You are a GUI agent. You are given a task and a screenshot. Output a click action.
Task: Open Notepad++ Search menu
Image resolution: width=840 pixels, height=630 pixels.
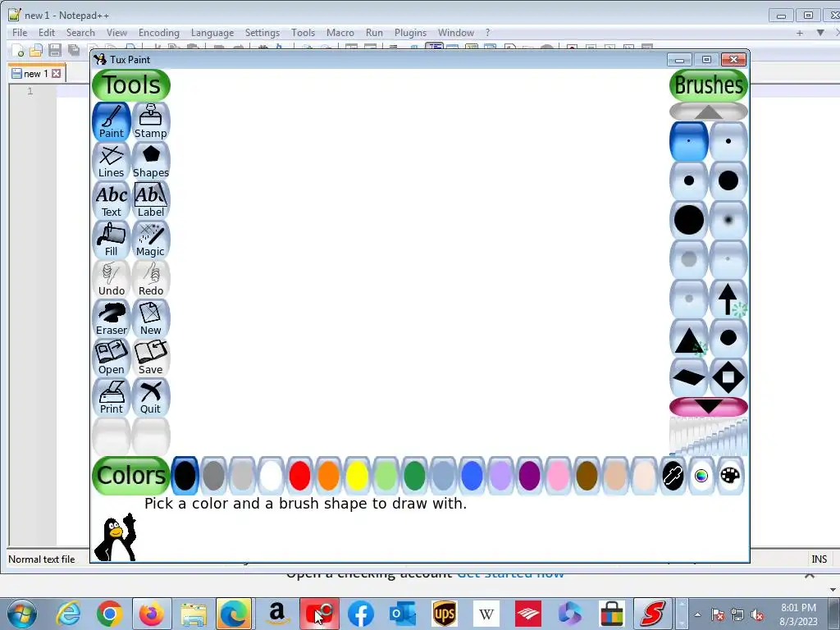[80, 33]
